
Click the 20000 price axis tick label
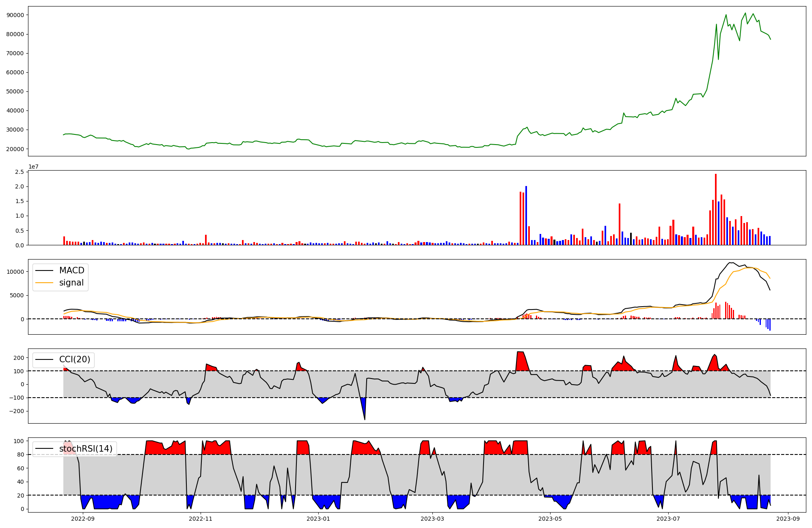(x=15, y=149)
